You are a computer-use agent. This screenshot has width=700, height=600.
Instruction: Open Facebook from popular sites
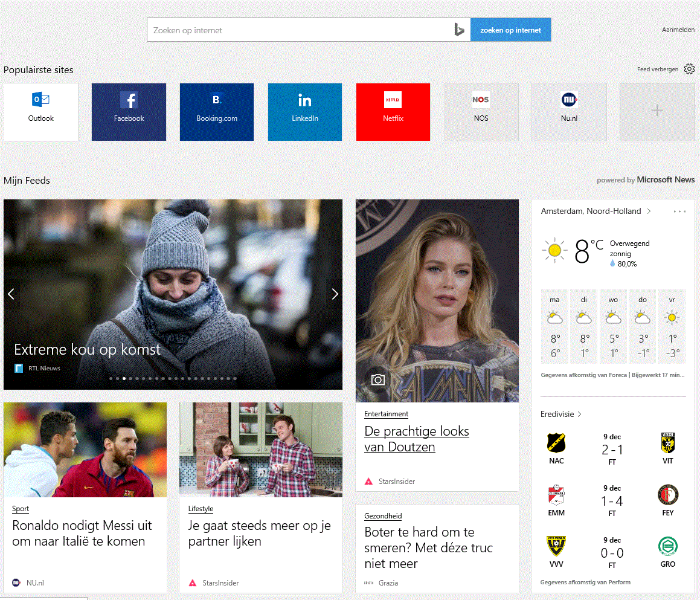(129, 112)
